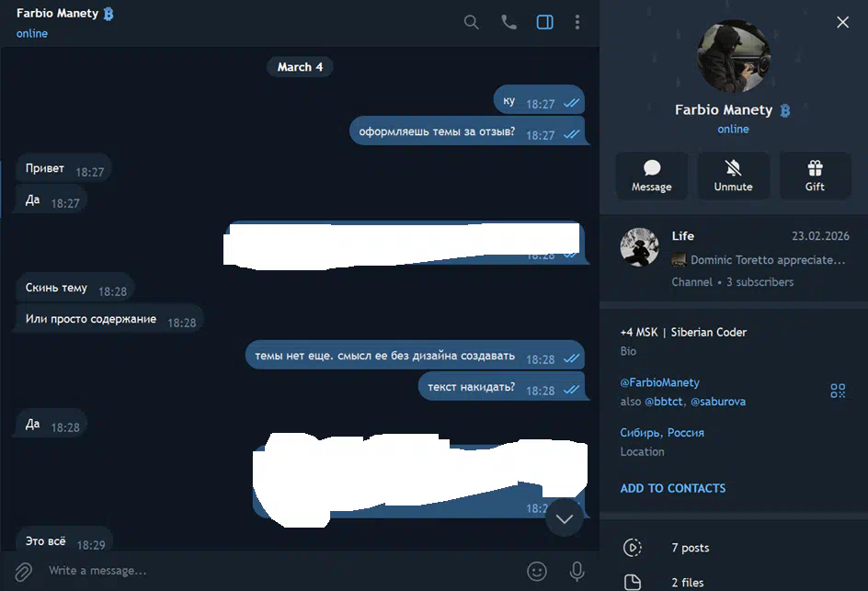
Task: Open the emoji picker
Action: pyautogui.click(x=536, y=571)
